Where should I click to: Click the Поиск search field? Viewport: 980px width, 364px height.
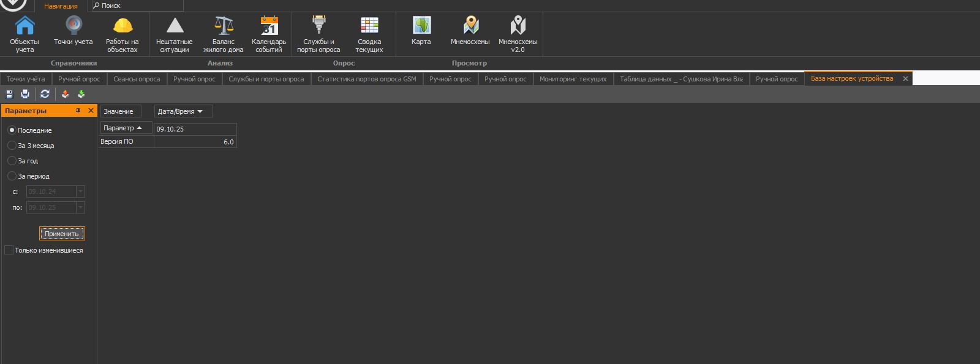tap(138, 6)
